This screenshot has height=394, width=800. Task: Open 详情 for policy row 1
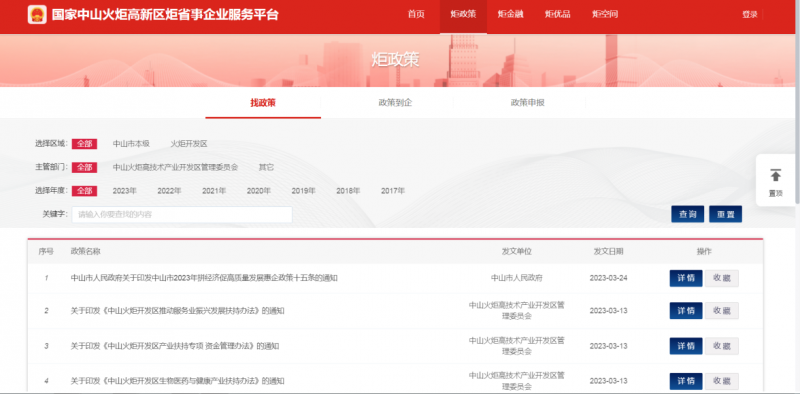[686, 278]
